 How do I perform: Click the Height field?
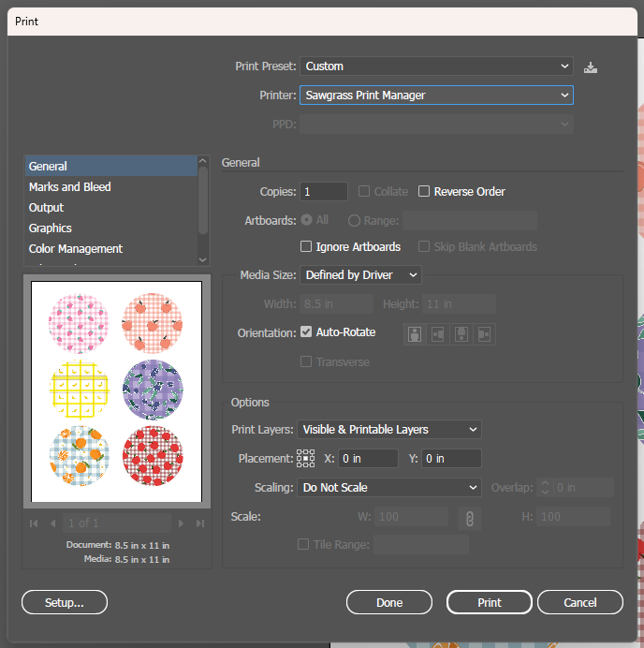pos(459,304)
